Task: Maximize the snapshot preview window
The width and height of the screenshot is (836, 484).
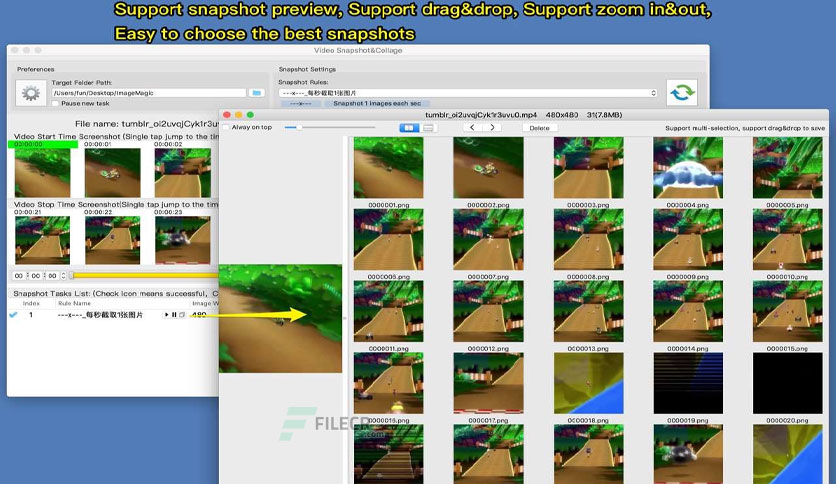Action: [250, 115]
